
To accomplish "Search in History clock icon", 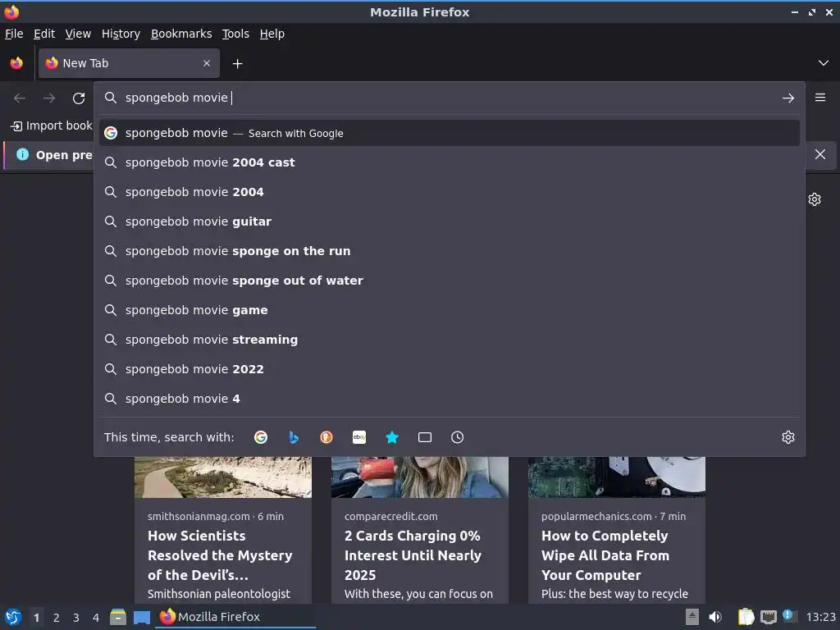I will (458, 437).
